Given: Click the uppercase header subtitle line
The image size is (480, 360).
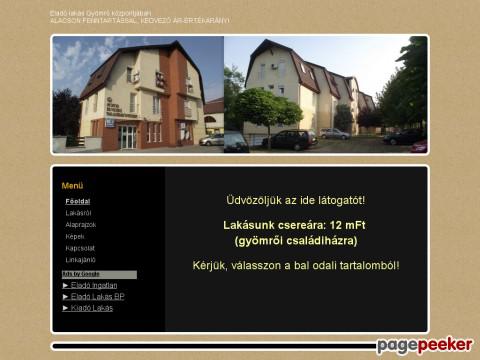Looking at the screenshot, I should click(140, 21).
